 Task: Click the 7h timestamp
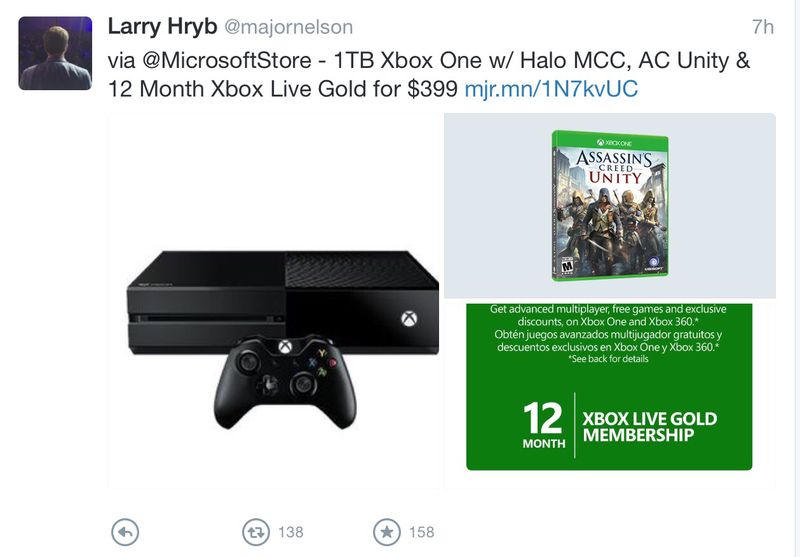click(763, 27)
